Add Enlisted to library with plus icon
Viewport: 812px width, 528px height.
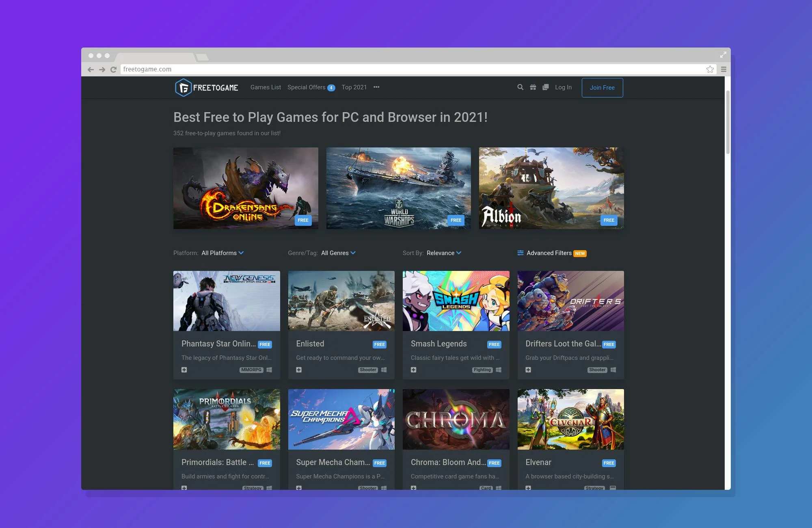[299, 370]
